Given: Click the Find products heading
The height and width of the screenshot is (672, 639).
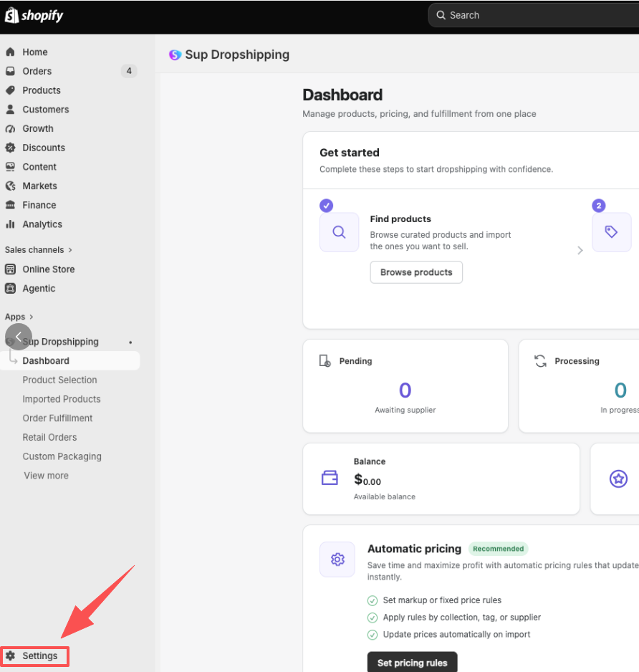Looking at the screenshot, I should 400,219.
